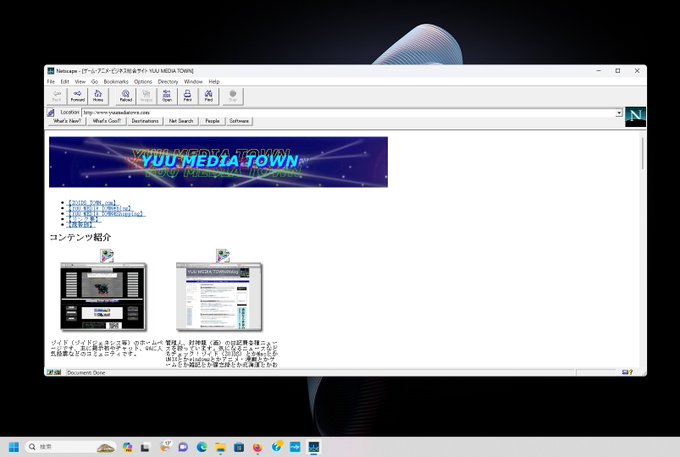The height and width of the screenshot is (457, 680).
Task: Select the Netscape icon in the taskbar
Action: pyautogui.click(x=314, y=447)
